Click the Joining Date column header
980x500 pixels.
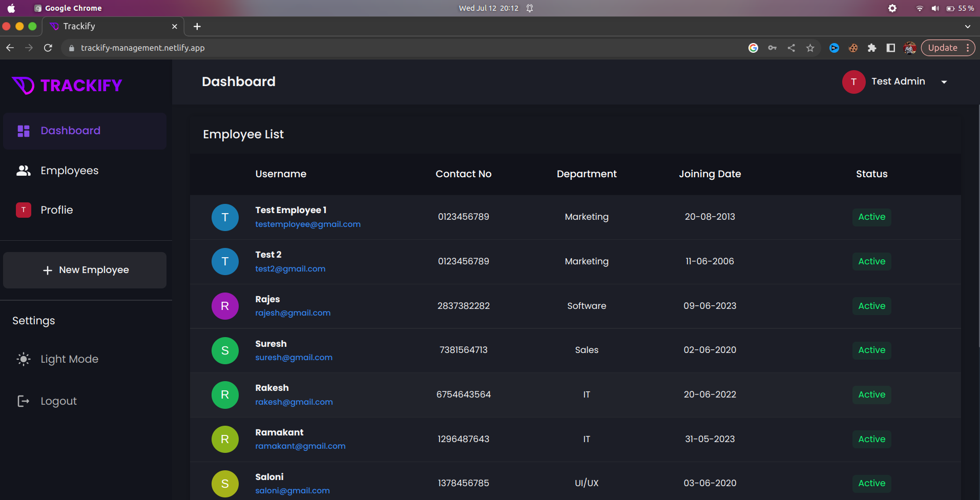click(710, 174)
